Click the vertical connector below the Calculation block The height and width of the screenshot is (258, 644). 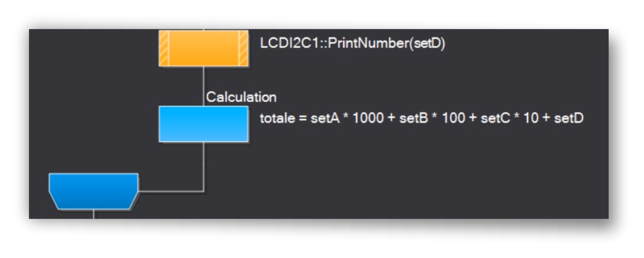[204, 166]
